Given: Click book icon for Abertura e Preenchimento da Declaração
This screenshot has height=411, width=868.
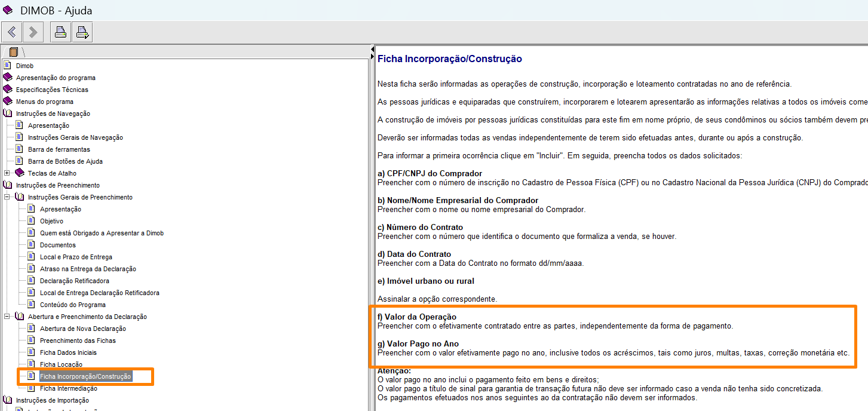Looking at the screenshot, I should (x=19, y=317).
